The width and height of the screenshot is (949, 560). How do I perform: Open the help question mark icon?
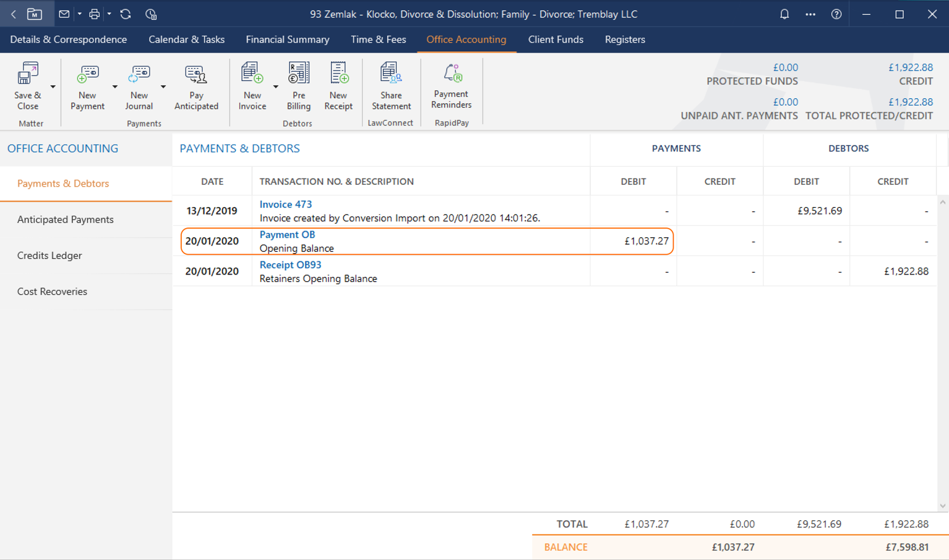tap(836, 14)
